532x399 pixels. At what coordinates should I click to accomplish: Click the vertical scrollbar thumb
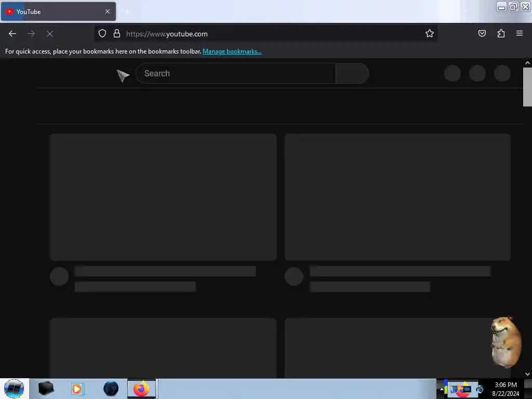pos(527,87)
